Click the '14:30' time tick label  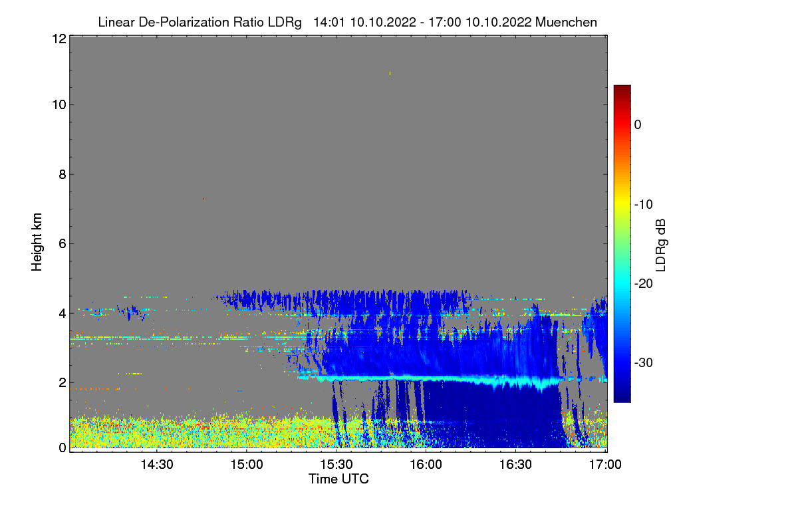(157, 465)
